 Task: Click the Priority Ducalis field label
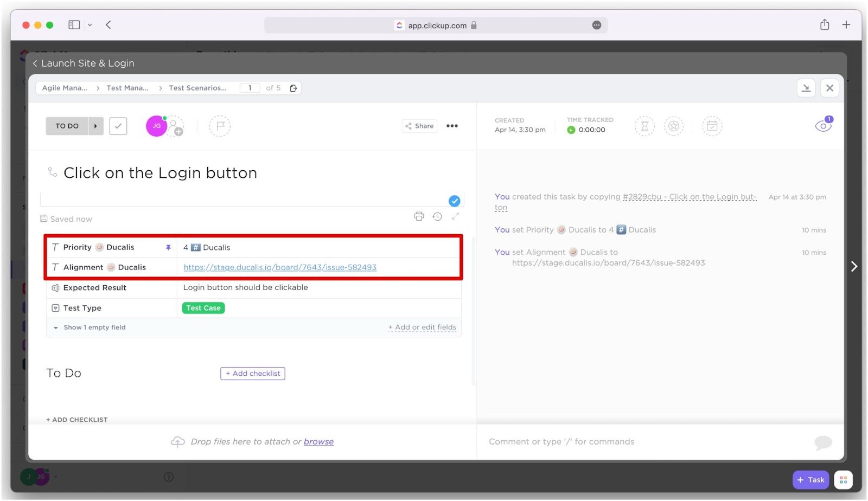pyautogui.click(x=98, y=247)
